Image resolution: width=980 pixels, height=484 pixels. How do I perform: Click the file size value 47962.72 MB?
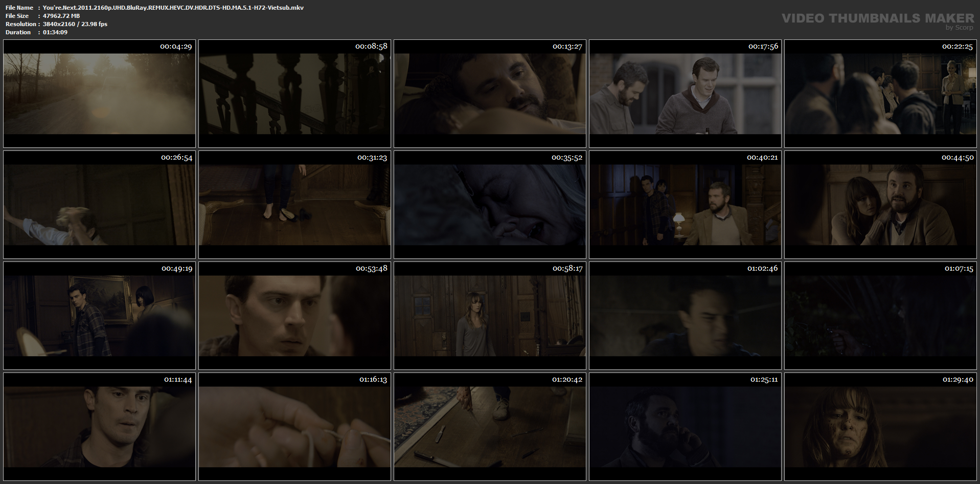(61, 16)
